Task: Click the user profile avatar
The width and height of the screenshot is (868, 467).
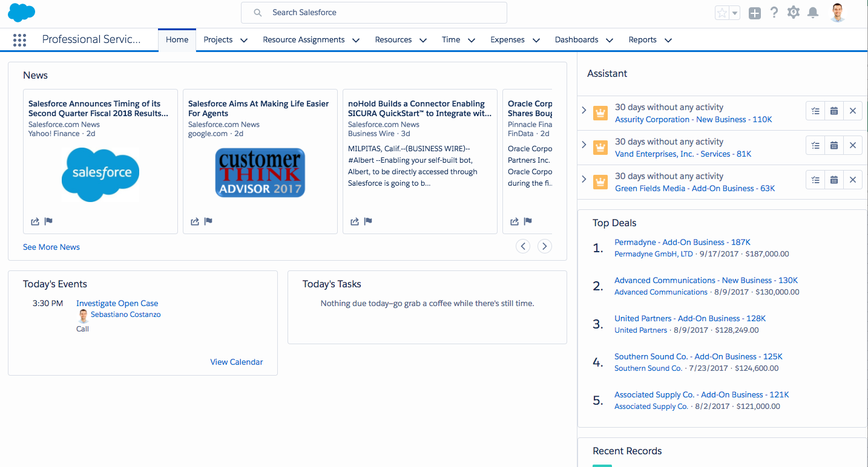Action: point(838,13)
